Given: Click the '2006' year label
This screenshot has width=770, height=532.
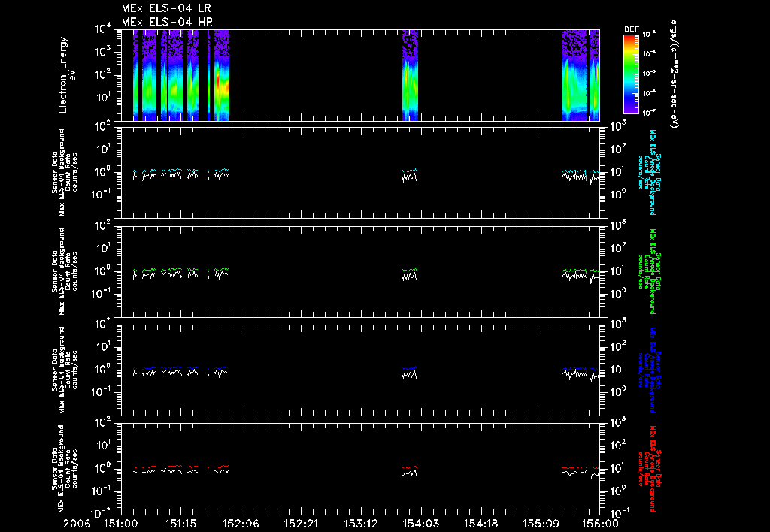Looking at the screenshot, I should click(x=77, y=524).
